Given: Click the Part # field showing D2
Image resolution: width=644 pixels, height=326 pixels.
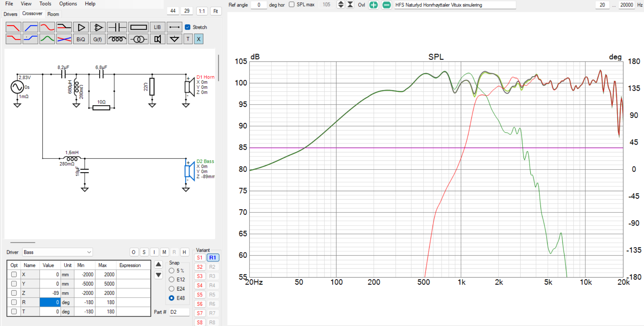Looking at the screenshot, I should pos(179,312).
